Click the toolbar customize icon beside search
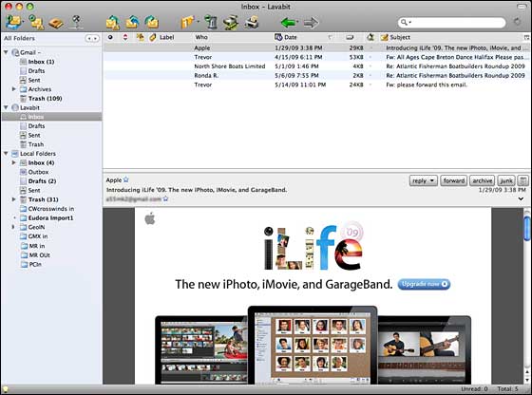Viewport: 532px width, 395px height. (x=517, y=23)
